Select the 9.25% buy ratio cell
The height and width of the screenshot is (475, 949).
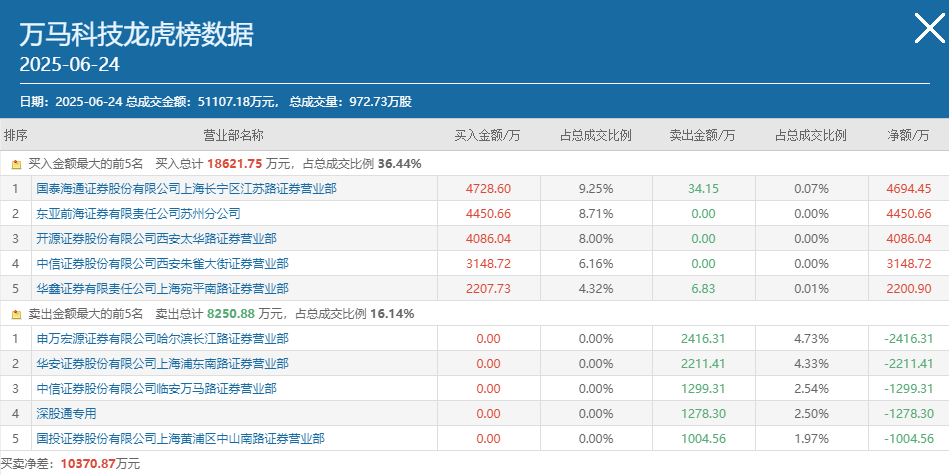pyautogui.click(x=596, y=189)
